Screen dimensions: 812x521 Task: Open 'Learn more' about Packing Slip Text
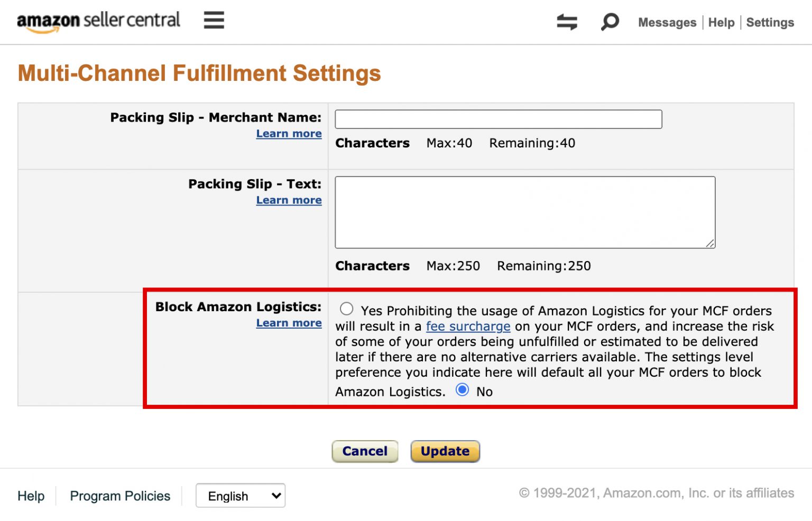click(289, 200)
